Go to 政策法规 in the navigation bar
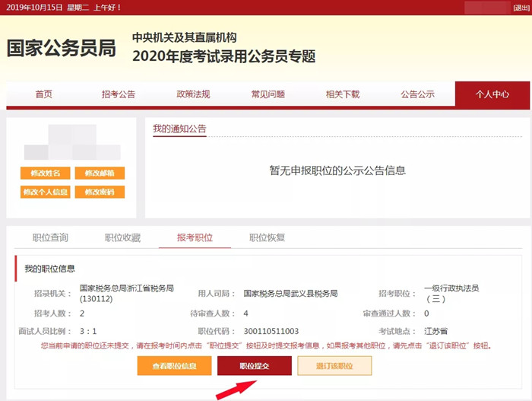 193,94
